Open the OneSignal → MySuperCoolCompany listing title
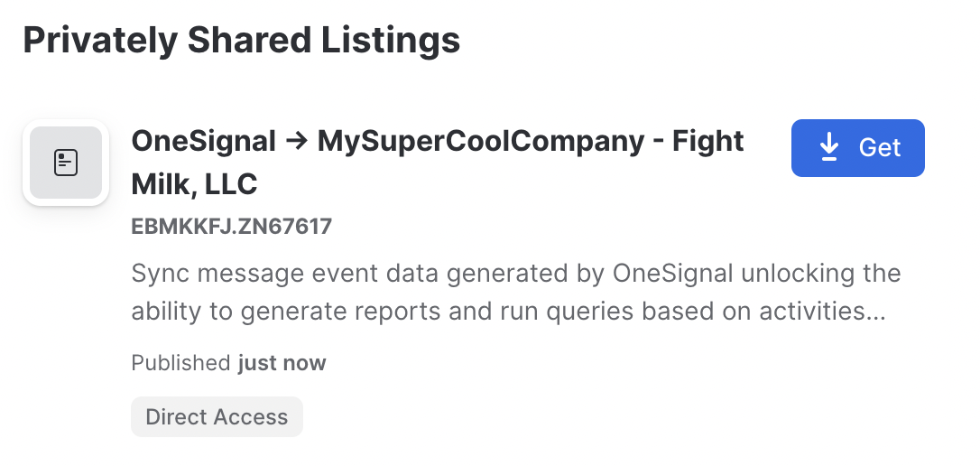The height and width of the screenshot is (466, 980). coord(438,163)
